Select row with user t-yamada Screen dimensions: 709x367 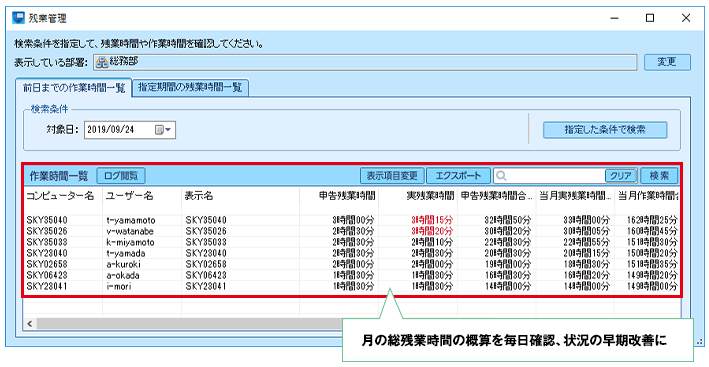(352, 253)
